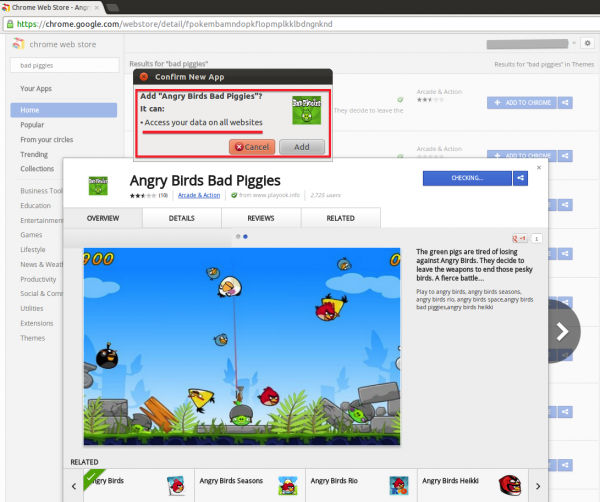Select the first screenshot pagination dot
This screenshot has width=600, height=502.
coord(238,237)
